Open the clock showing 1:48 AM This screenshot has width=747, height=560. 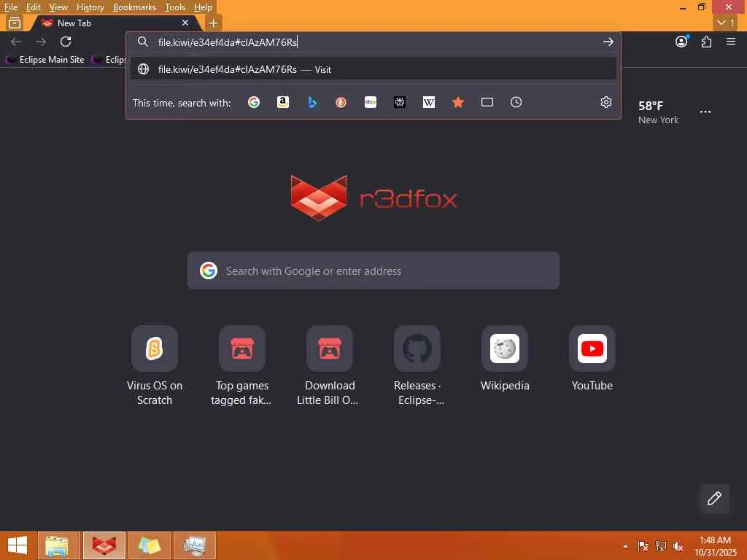point(715,546)
